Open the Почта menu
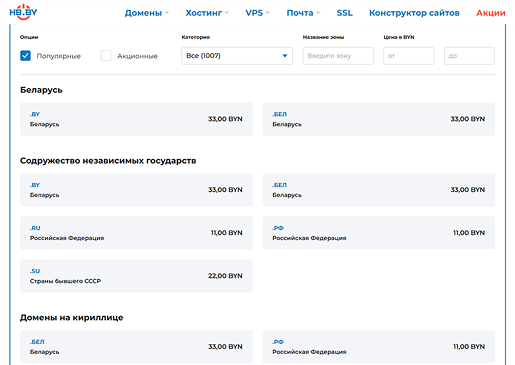The height and width of the screenshot is (365, 515). point(303,13)
